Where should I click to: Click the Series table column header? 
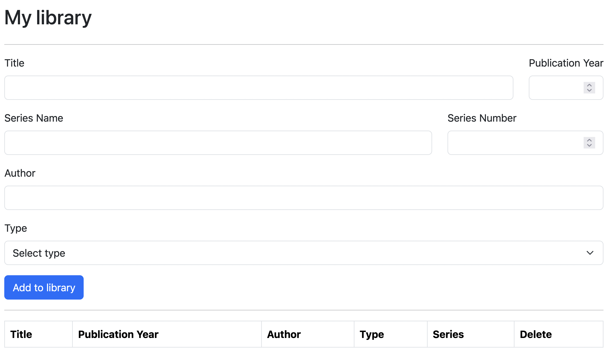448,334
